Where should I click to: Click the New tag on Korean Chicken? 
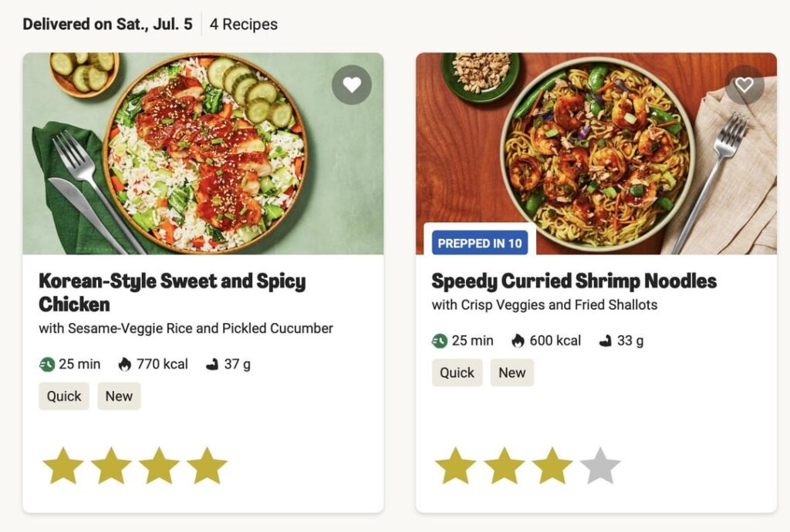pyautogui.click(x=119, y=396)
